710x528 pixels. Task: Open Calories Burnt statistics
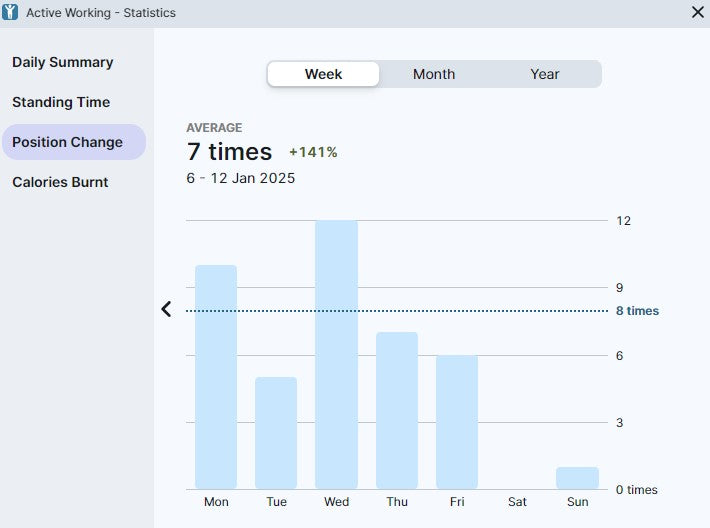(x=60, y=182)
